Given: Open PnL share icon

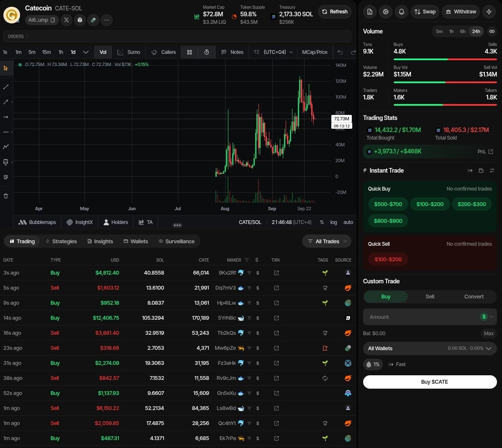Looking at the screenshot, I should (x=491, y=152).
